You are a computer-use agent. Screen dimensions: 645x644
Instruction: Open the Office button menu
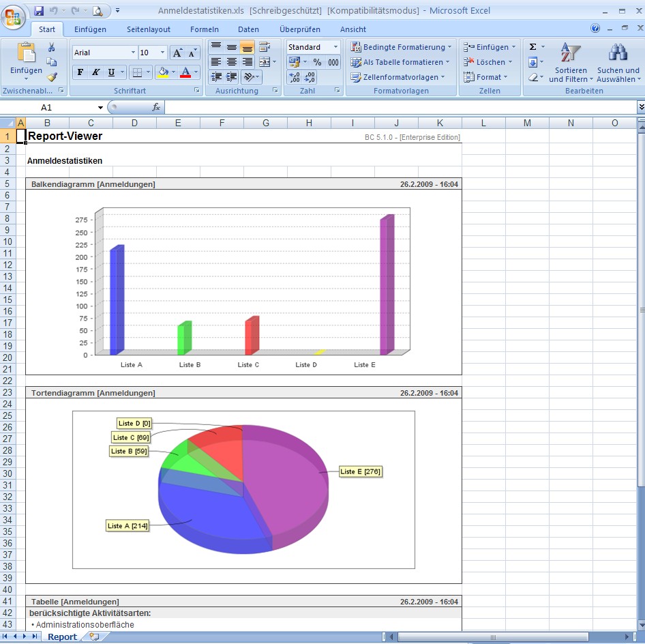(13, 18)
